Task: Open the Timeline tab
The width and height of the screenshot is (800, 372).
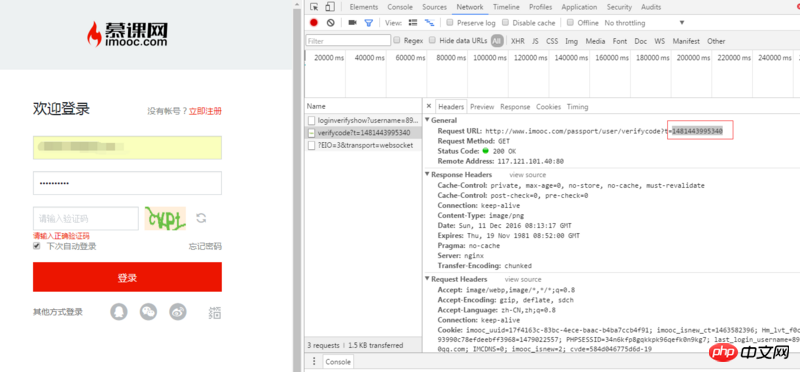Action: 506,7
